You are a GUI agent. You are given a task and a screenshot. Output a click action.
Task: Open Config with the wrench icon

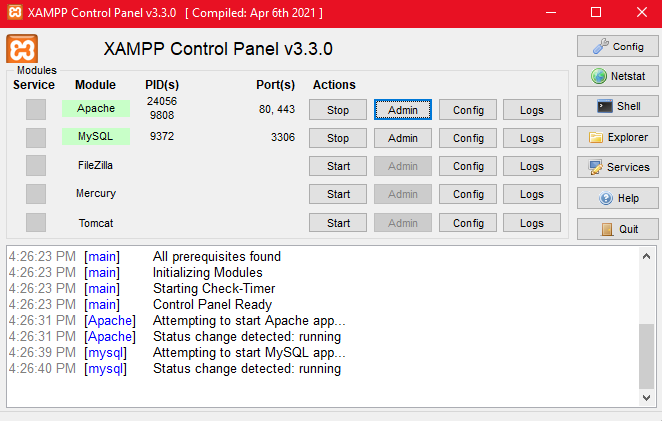(x=618, y=46)
